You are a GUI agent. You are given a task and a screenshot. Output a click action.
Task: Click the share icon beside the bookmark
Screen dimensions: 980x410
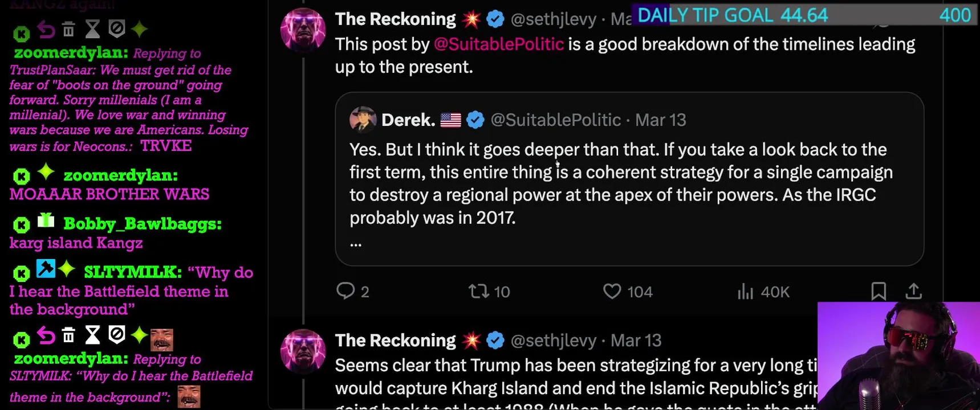(x=913, y=291)
